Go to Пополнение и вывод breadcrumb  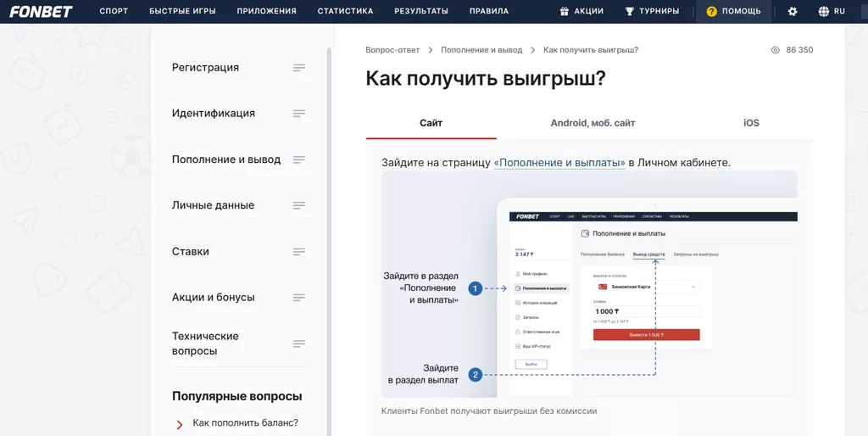pos(481,50)
